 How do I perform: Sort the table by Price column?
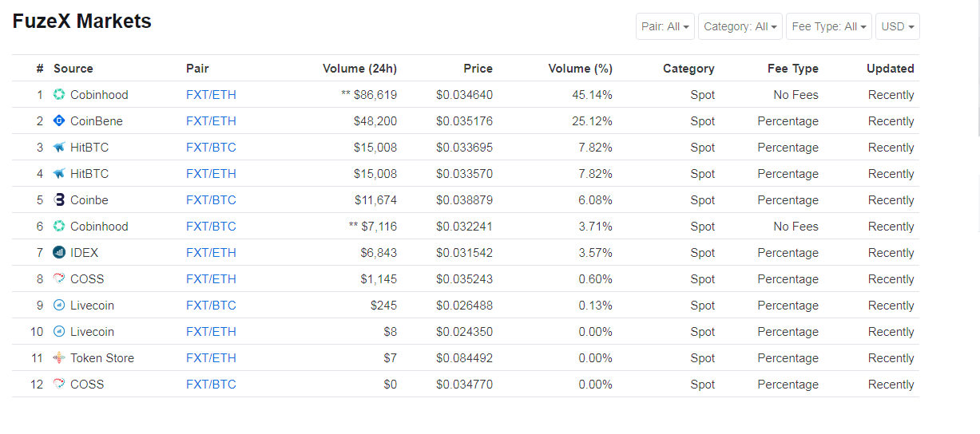[478, 69]
